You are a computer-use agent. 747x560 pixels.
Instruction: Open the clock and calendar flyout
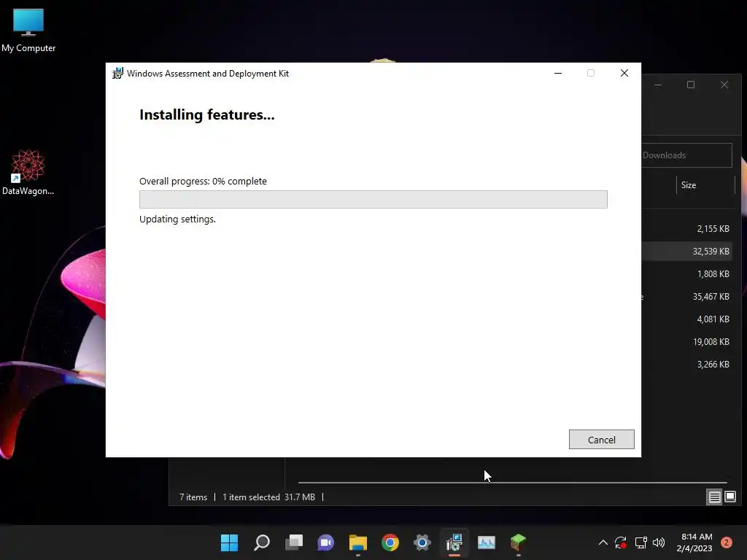(x=694, y=542)
